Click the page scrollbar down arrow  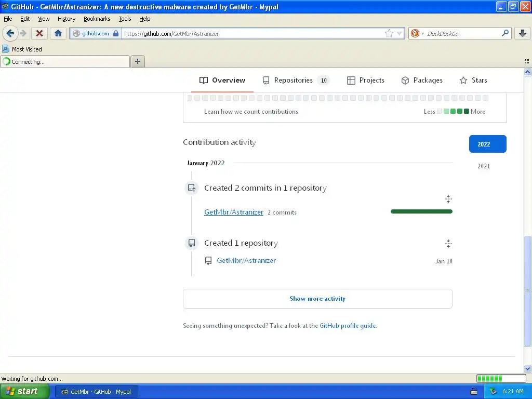(x=527, y=368)
